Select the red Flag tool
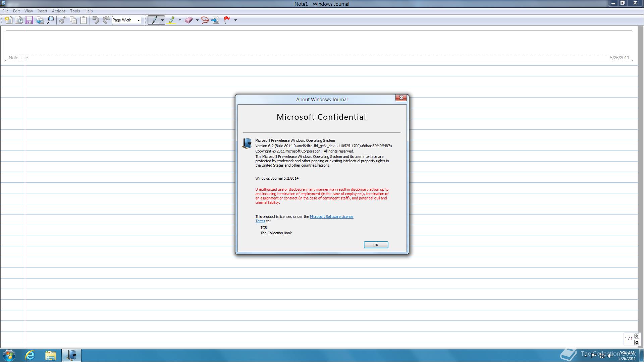Image resolution: width=644 pixels, height=362 pixels. point(227,20)
